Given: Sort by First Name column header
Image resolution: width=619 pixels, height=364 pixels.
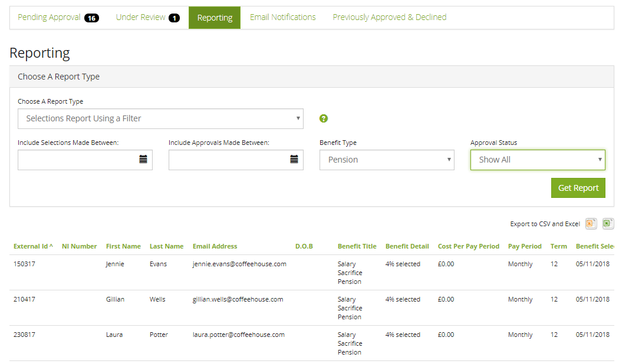Looking at the screenshot, I should coord(123,246).
